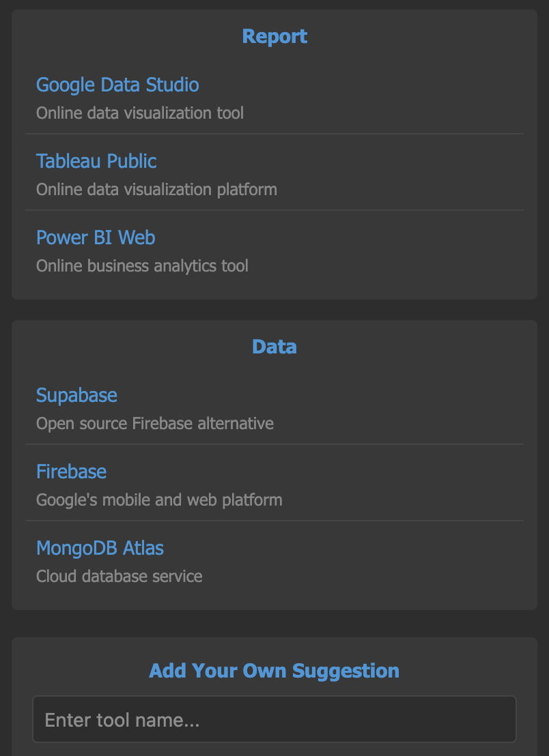549x756 pixels.
Task: Click the 'Online business analytics tool' description
Action: (142, 265)
